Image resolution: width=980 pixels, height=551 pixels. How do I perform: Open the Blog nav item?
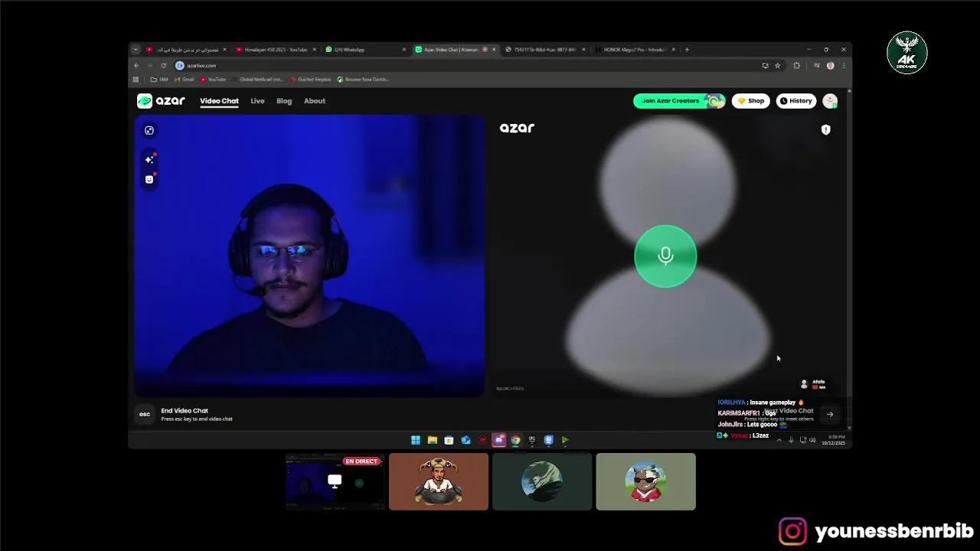pos(284,101)
